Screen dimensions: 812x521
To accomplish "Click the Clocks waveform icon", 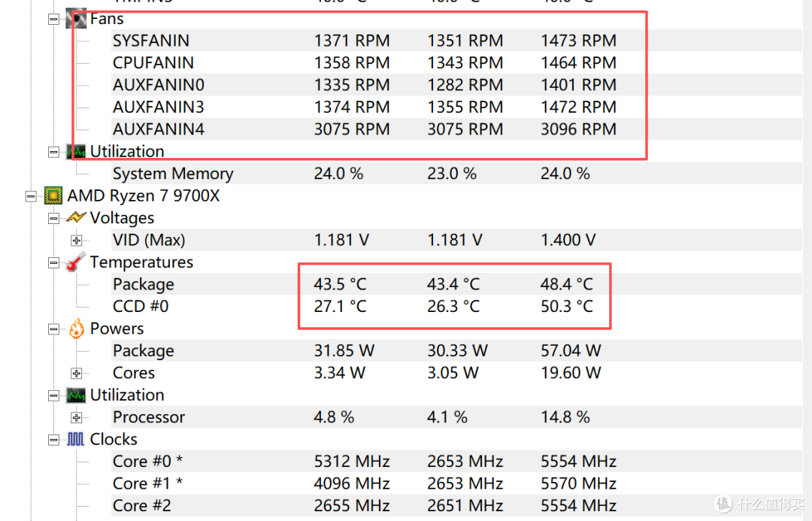I will (76, 440).
